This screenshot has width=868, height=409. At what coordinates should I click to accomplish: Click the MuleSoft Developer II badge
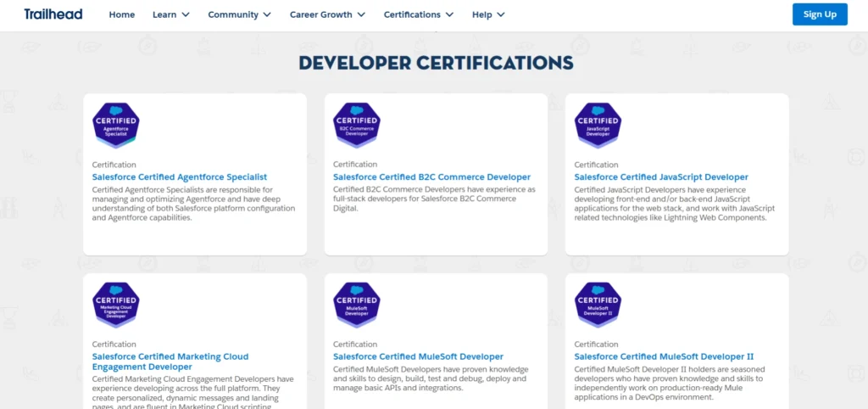(x=598, y=305)
